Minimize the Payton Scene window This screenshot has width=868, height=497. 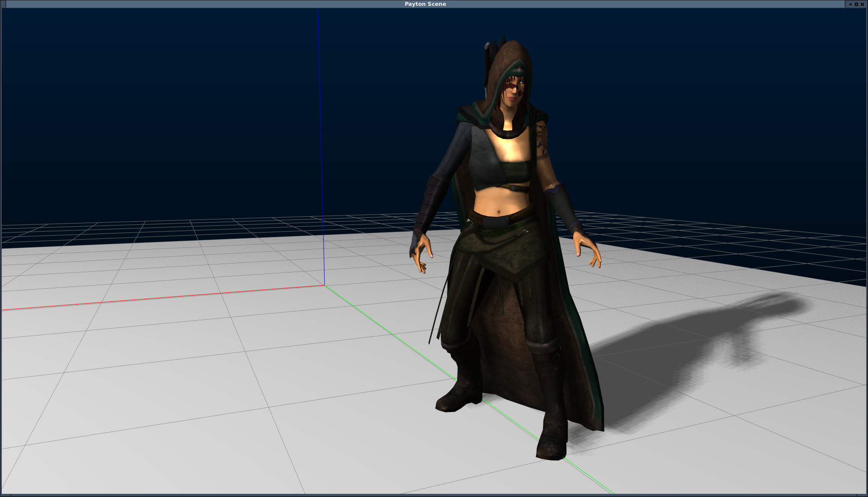(850, 4)
